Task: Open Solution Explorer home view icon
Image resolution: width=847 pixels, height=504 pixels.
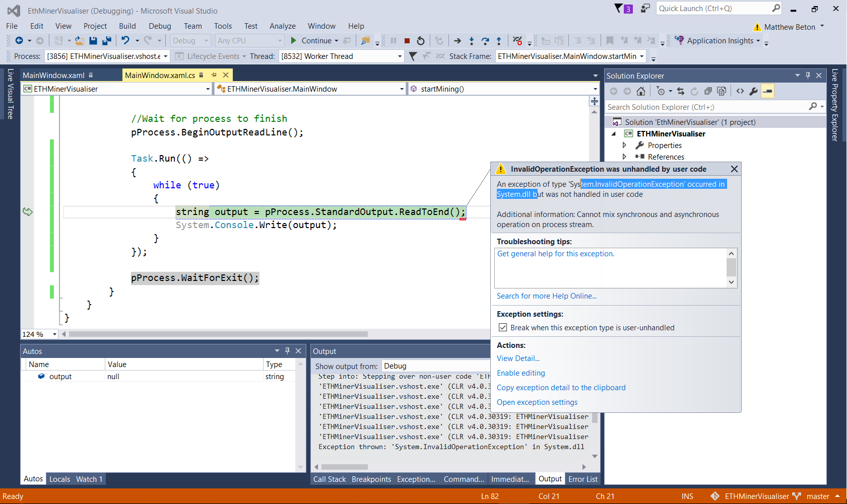Action: click(x=641, y=91)
